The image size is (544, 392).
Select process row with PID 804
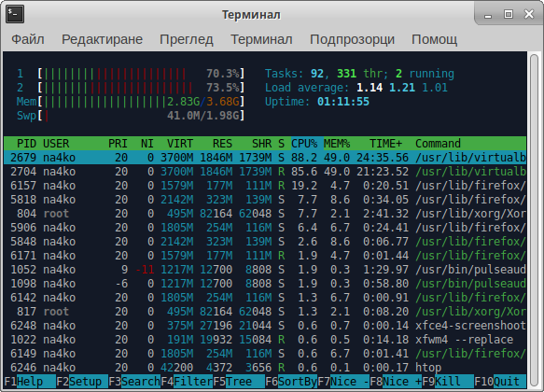pyautogui.click(x=265, y=214)
